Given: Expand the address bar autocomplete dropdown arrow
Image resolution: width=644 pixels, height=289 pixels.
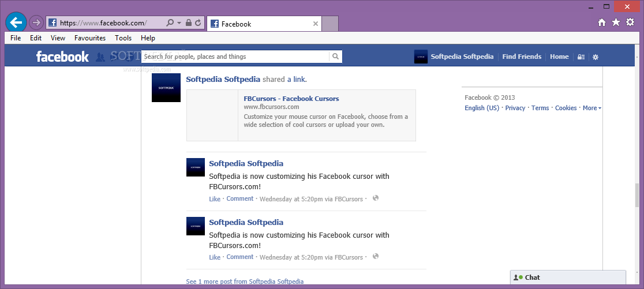Looking at the screenshot, I should point(179,23).
